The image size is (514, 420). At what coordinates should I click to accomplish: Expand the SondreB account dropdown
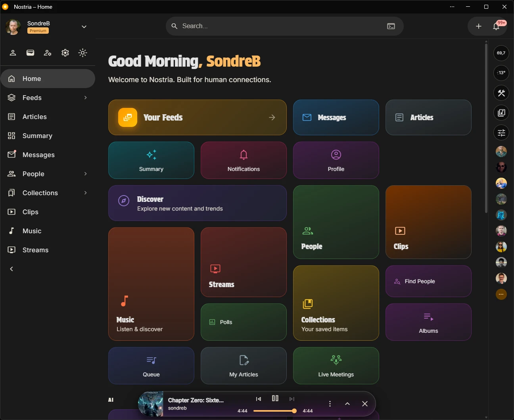[84, 27]
